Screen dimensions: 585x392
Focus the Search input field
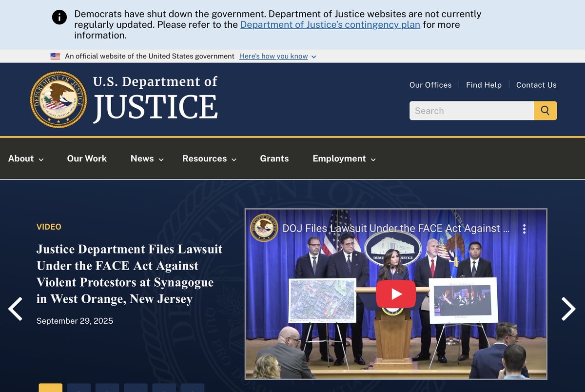coord(471,111)
